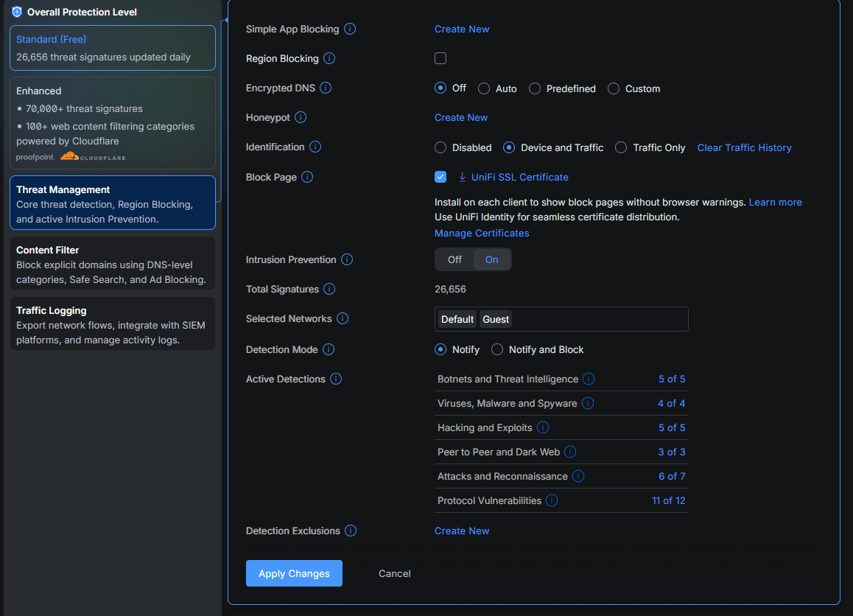
Task: Click the Overall Protection Level shield icon
Action: tap(17, 12)
